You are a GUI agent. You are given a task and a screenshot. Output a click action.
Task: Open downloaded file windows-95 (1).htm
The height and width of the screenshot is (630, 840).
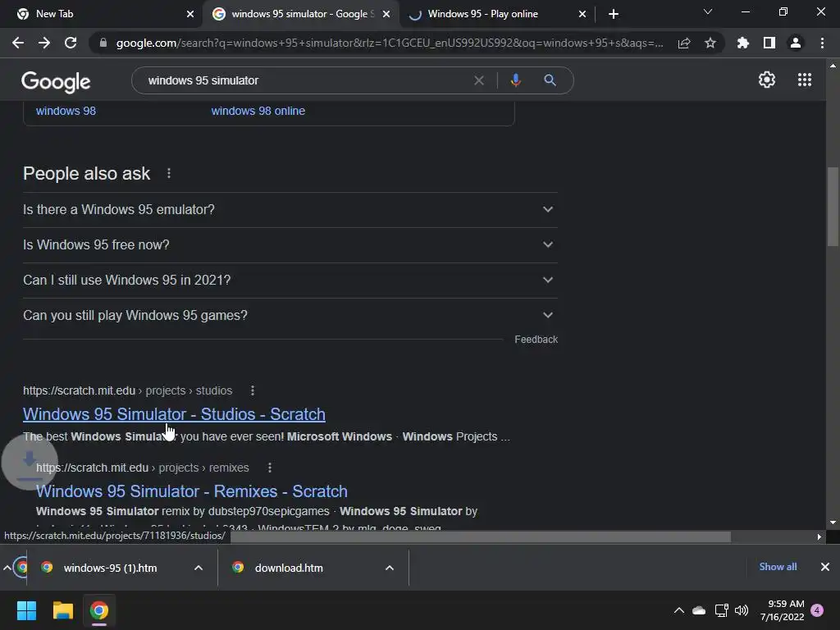coord(111,568)
